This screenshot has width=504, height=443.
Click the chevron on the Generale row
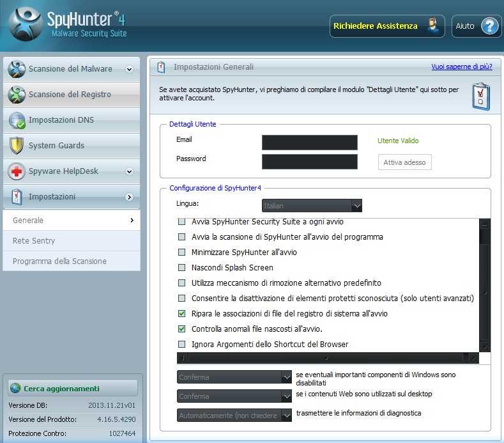pos(132,220)
